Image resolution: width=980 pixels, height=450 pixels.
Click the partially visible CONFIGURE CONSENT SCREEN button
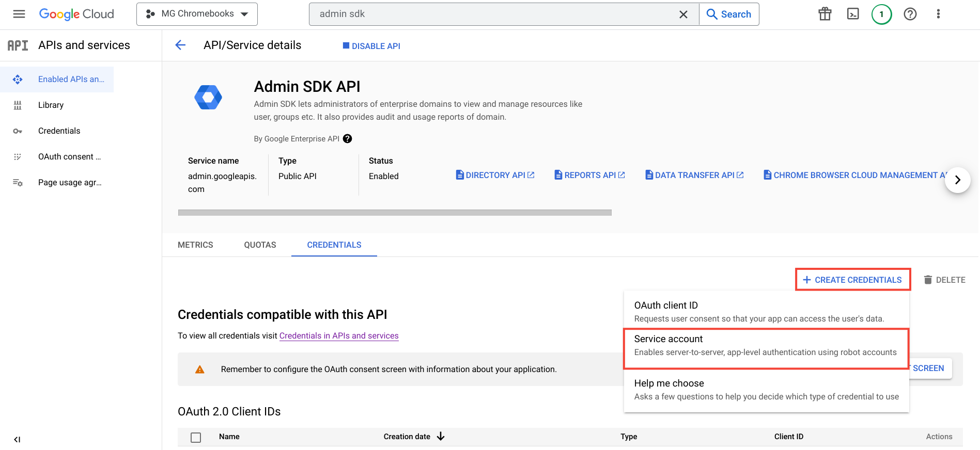(930, 368)
